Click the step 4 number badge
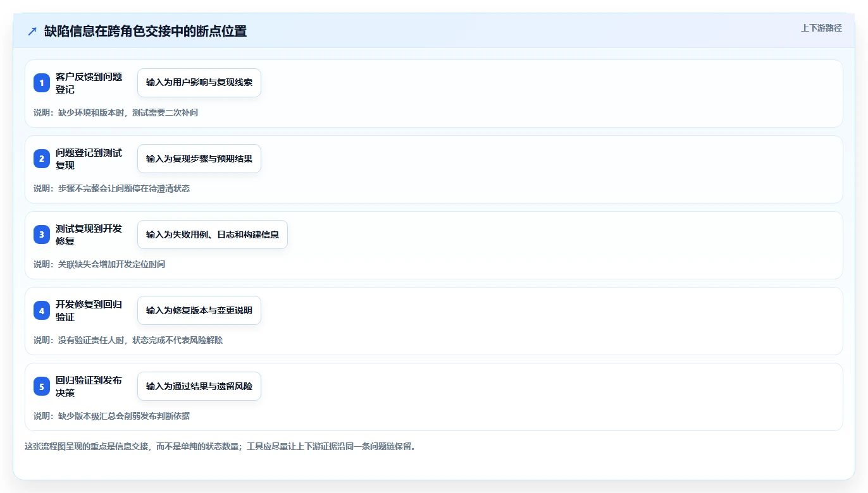This screenshot has width=868, height=493. pos(42,310)
